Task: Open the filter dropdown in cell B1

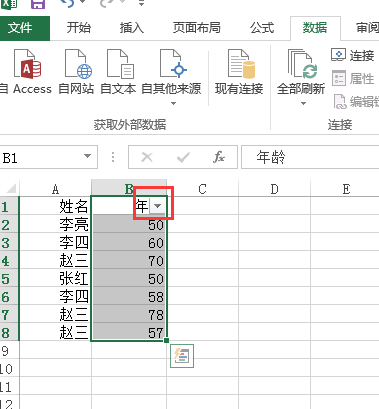Action: tap(157, 206)
